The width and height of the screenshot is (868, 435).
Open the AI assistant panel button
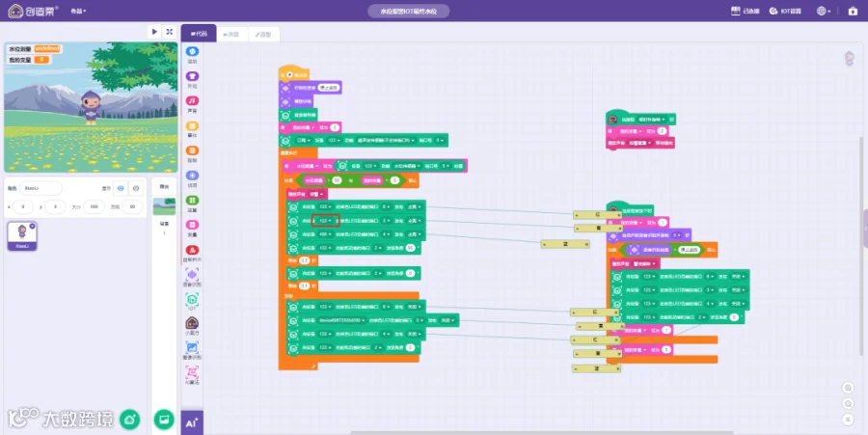tap(192, 422)
